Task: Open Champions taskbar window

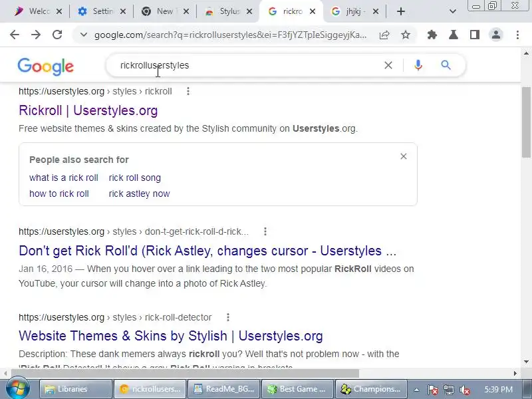Action: [371, 389]
